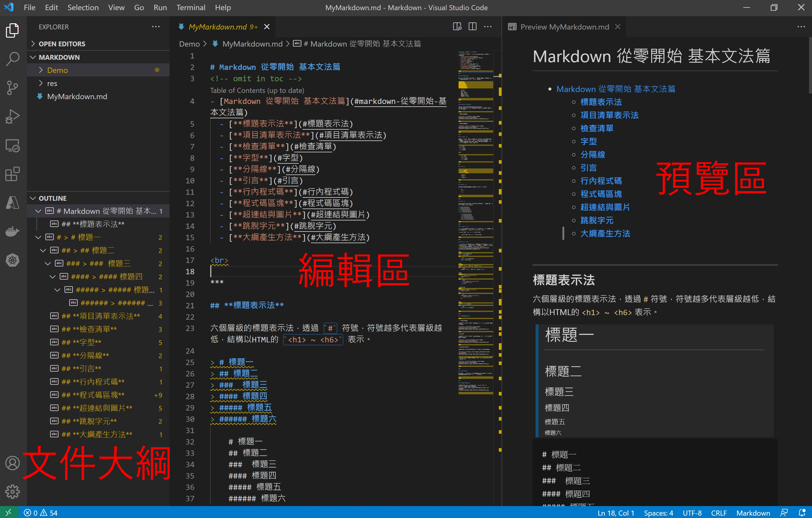Switch to the Preview MyMarkdown.md tab
This screenshot has height=518, width=812.
[564, 27]
